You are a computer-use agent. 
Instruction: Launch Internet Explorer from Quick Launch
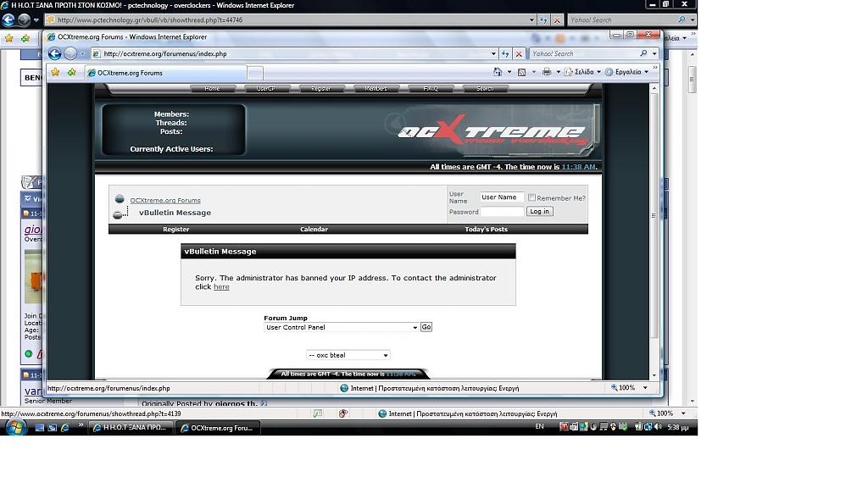pos(64,427)
